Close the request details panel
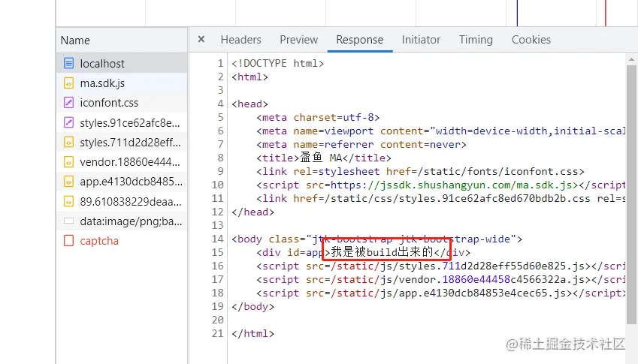 pos(201,40)
